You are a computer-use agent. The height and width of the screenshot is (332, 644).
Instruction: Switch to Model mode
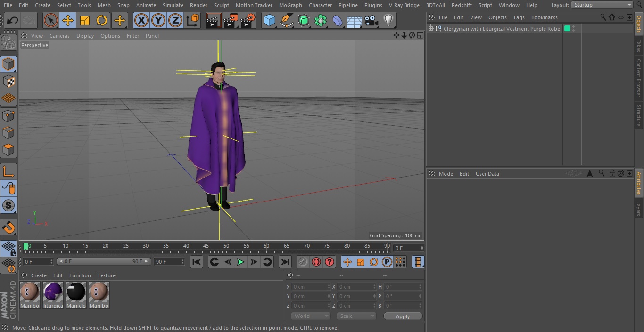(x=8, y=64)
